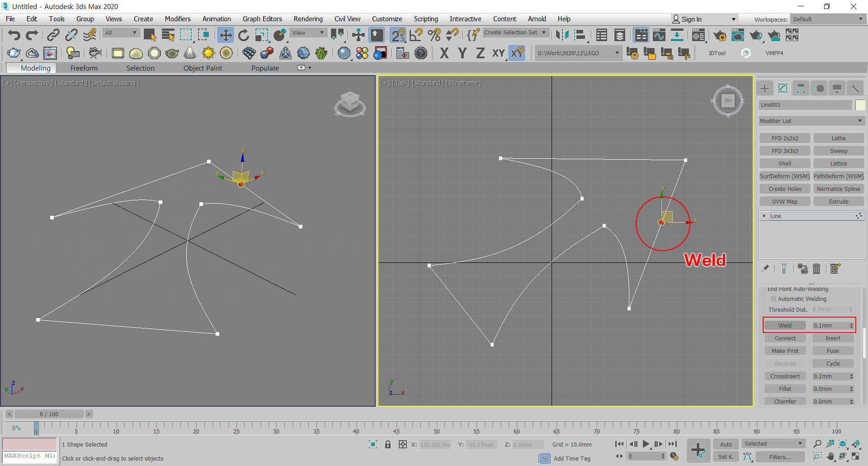868x466 pixels.
Task: Click the Weld button
Action: click(785, 325)
